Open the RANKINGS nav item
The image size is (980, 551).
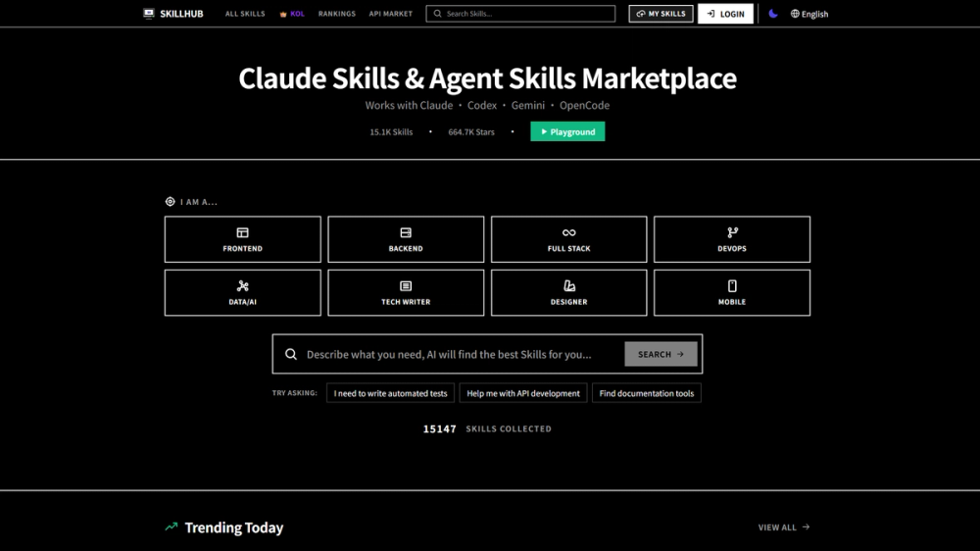(x=337, y=14)
